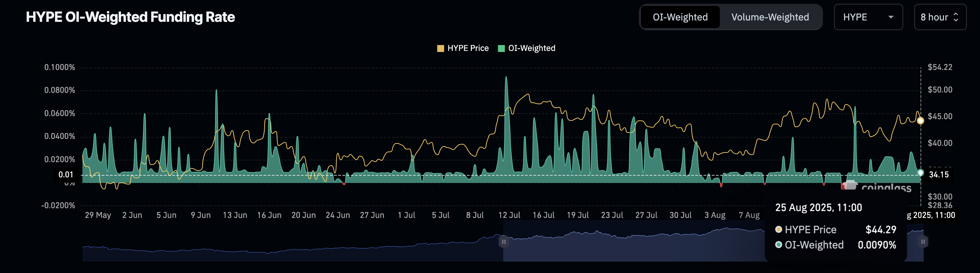Screen dimensions: 980x273
Task: Click the $45.00 price axis label
Action: pyautogui.click(x=940, y=116)
